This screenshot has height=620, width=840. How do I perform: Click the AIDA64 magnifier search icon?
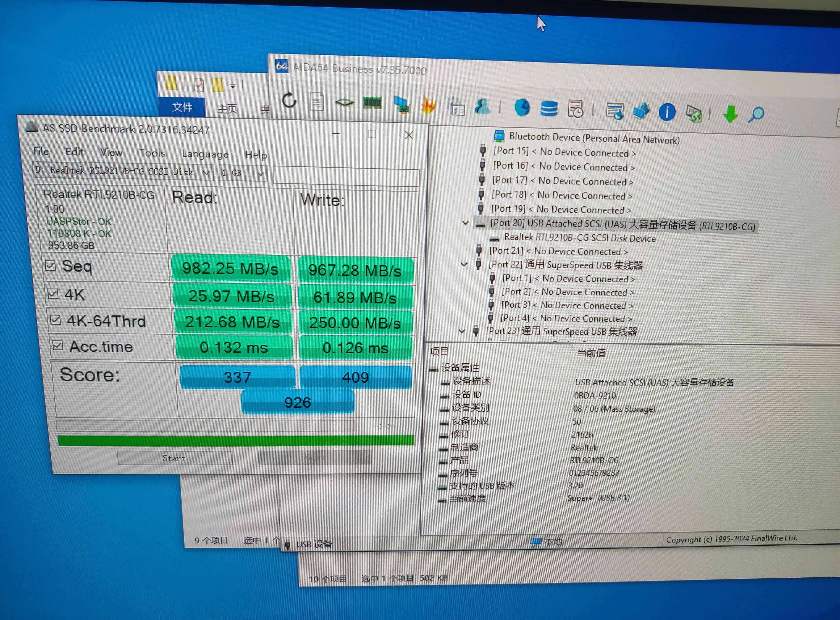coord(756,115)
